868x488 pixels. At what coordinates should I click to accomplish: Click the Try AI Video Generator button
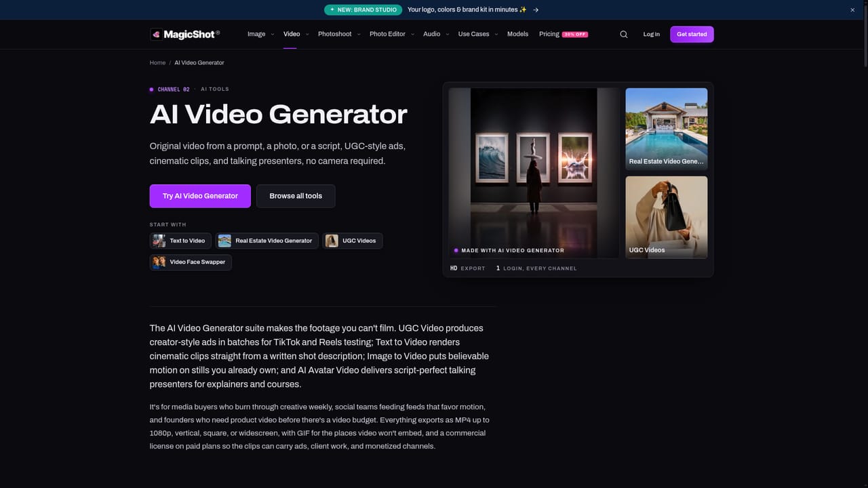pos(200,196)
